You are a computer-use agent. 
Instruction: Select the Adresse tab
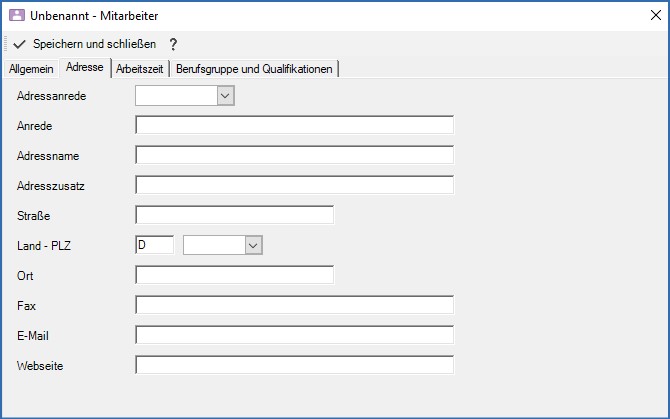pos(85,67)
